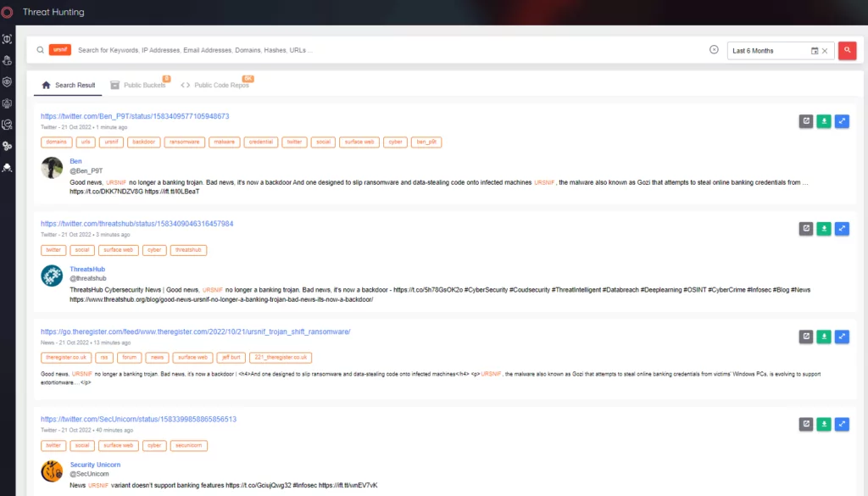Select the malware tag
Viewport: 868px width, 496px height.
pos(224,142)
